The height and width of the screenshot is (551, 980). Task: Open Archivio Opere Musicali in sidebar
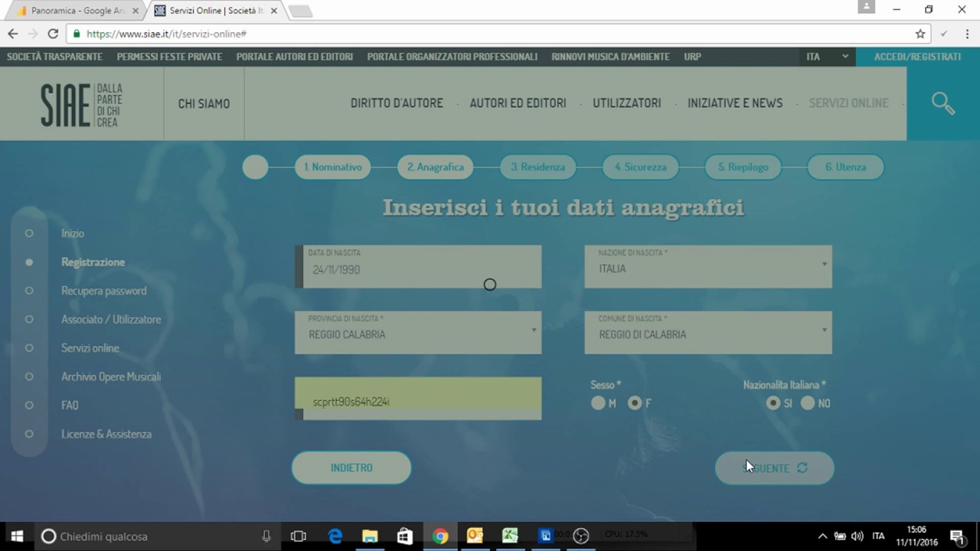point(111,377)
